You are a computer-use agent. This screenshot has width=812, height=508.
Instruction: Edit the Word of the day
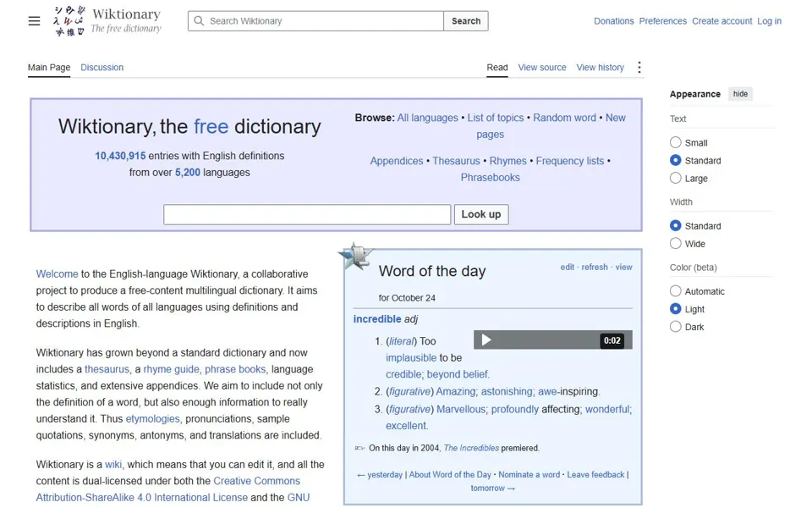pyautogui.click(x=568, y=267)
